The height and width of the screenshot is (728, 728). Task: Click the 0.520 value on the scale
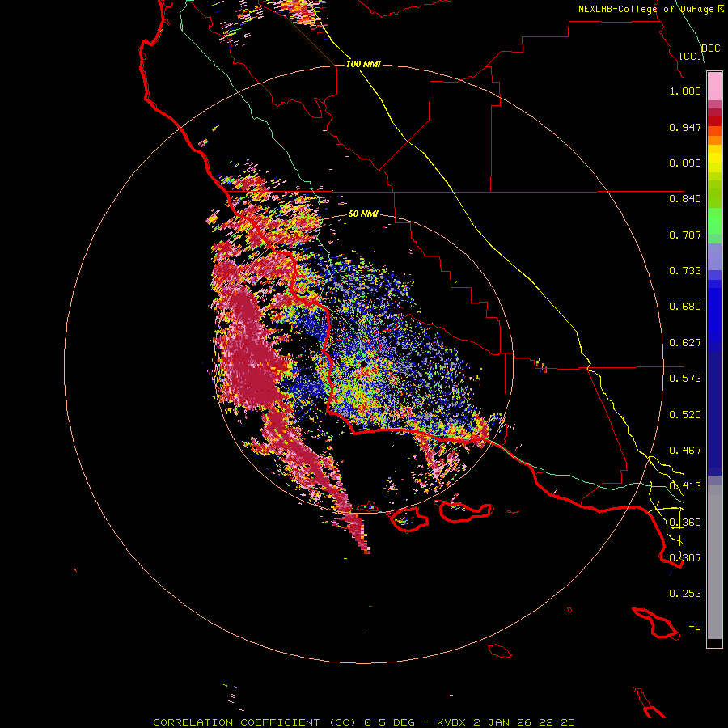tap(685, 415)
